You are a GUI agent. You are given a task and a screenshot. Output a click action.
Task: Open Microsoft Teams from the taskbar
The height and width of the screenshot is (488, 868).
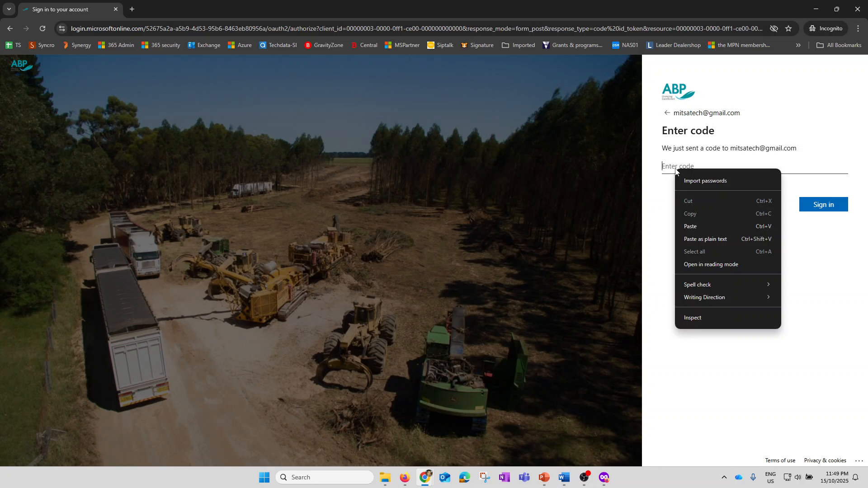pyautogui.click(x=524, y=477)
